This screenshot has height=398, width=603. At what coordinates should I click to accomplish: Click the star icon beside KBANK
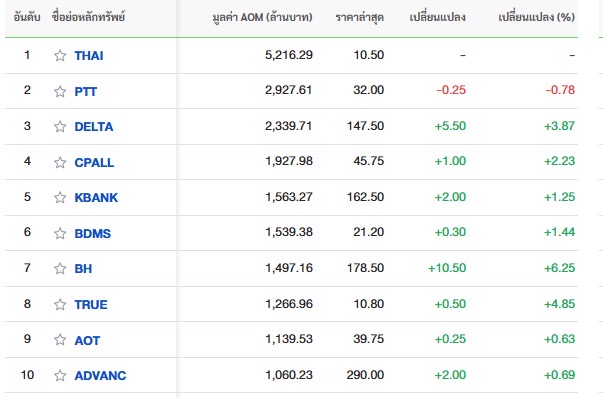point(60,197)
